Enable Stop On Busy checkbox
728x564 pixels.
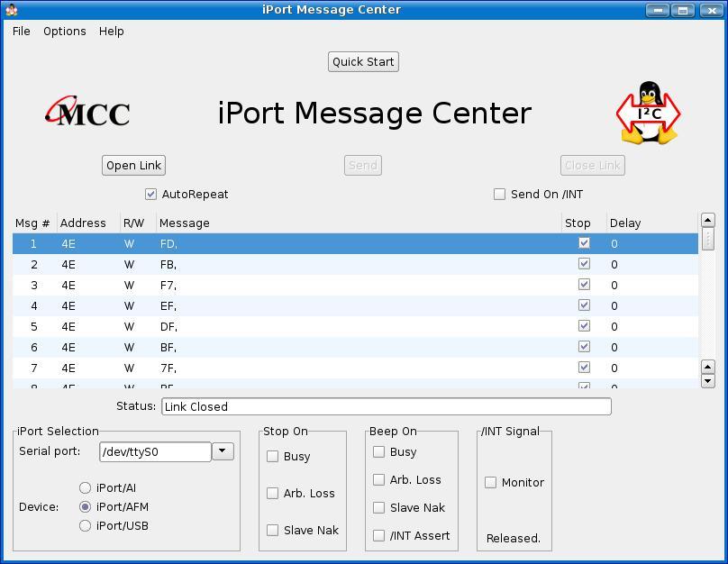(272, 456)
